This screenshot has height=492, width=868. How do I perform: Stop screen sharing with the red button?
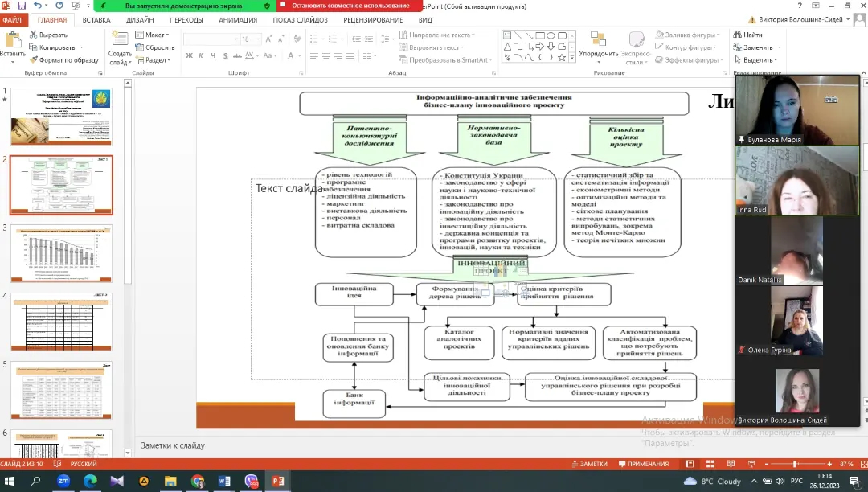[350, 6]
